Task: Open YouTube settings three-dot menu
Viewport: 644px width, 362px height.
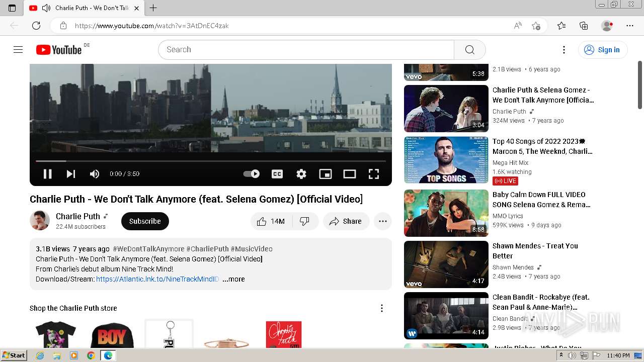Action: 564,49
